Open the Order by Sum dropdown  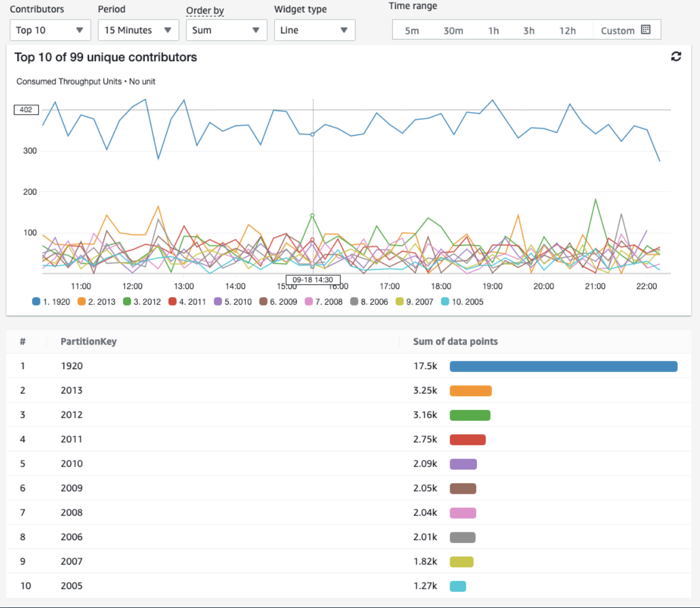pyautogui.click(x=226, y=30)
